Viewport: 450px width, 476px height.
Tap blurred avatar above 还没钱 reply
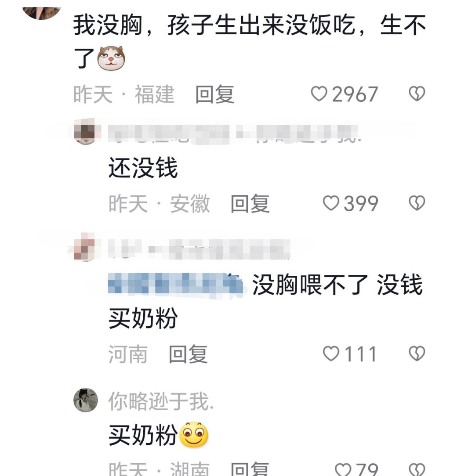[x=85, y=132]
